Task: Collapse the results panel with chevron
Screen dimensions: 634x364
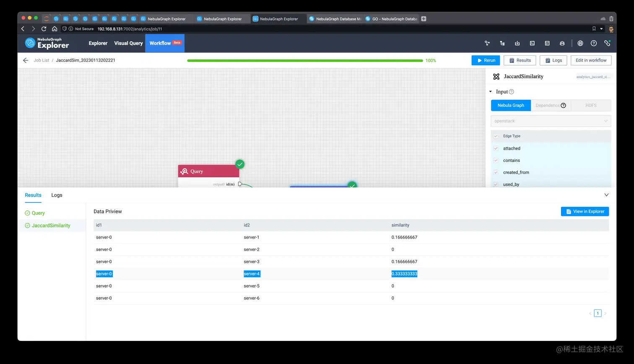Action: [x=606, y=195]
